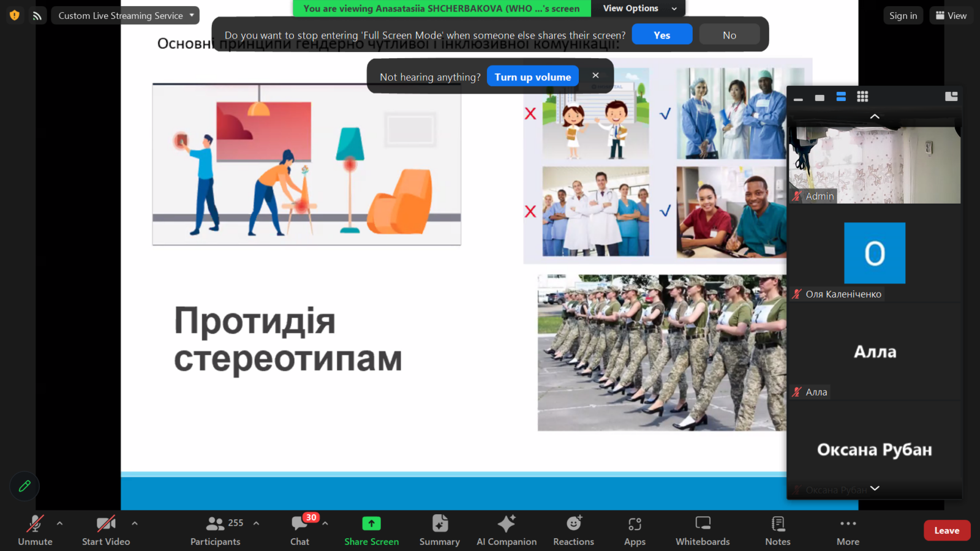Open meeting Summary
Screen dimensions: 980x551
439,530
